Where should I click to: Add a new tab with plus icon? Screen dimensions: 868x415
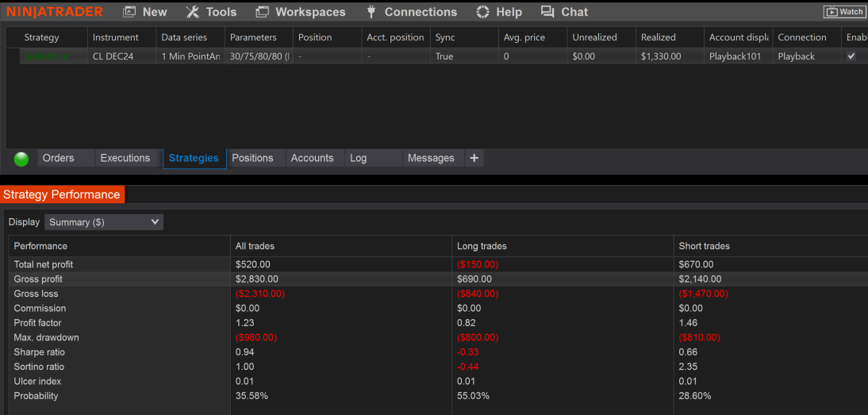coord(474,158)
